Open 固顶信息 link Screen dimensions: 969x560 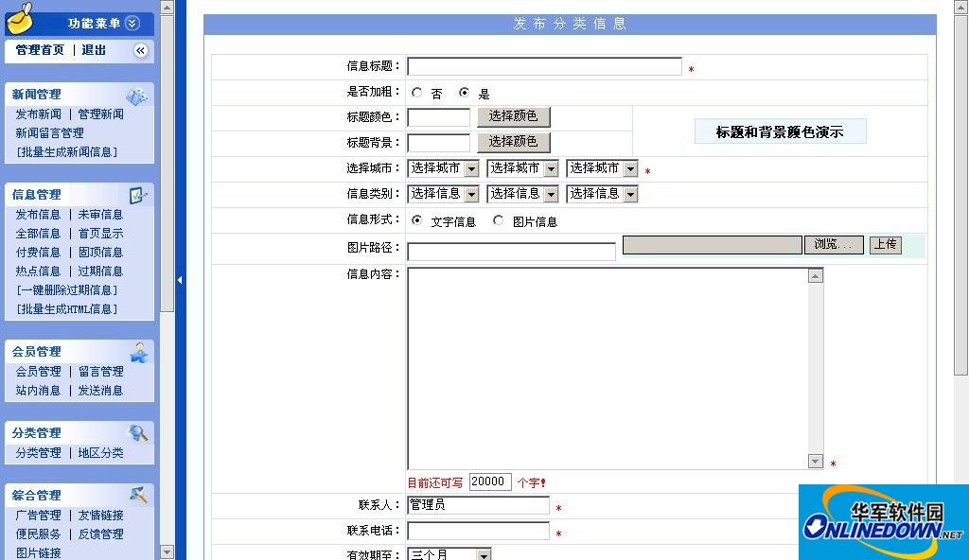[x=100, y=253]
